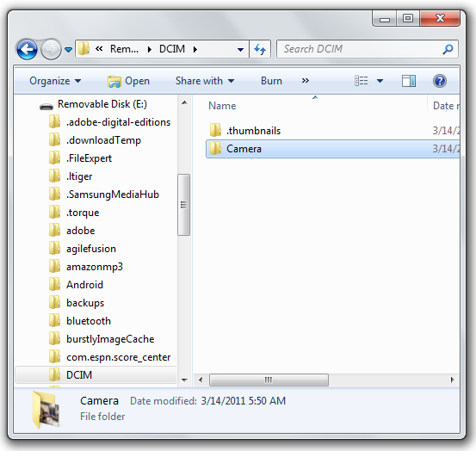This screenshot has width=476, height=451.
Task: Show hidden toolbar commands via chevron
Action: point(306,81)
